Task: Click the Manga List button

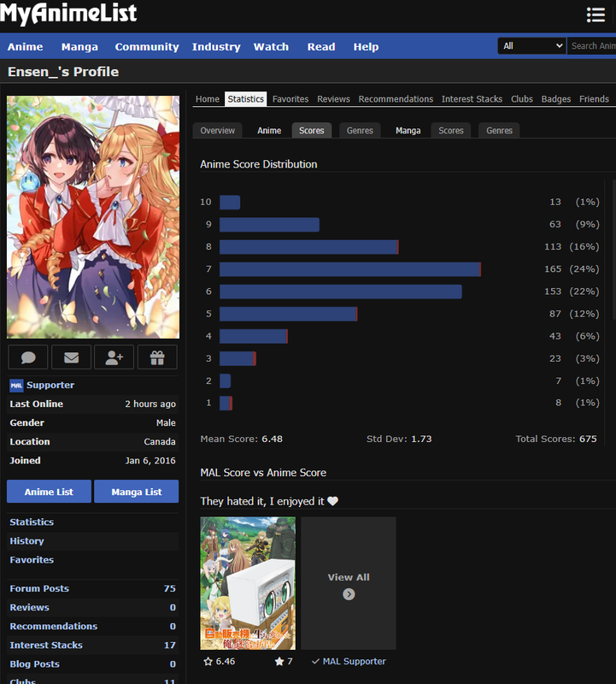Action: tap(137, 492)
